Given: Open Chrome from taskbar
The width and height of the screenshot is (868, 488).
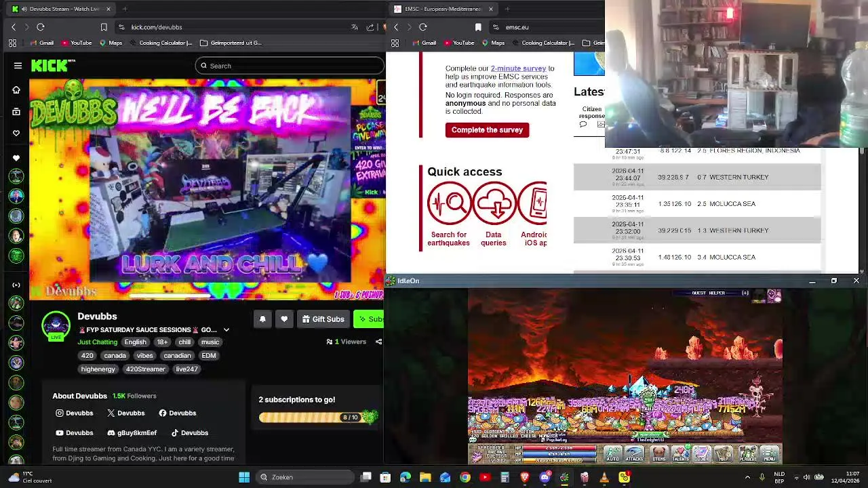Looking at the screenshot, I should [x=465, y=477].
